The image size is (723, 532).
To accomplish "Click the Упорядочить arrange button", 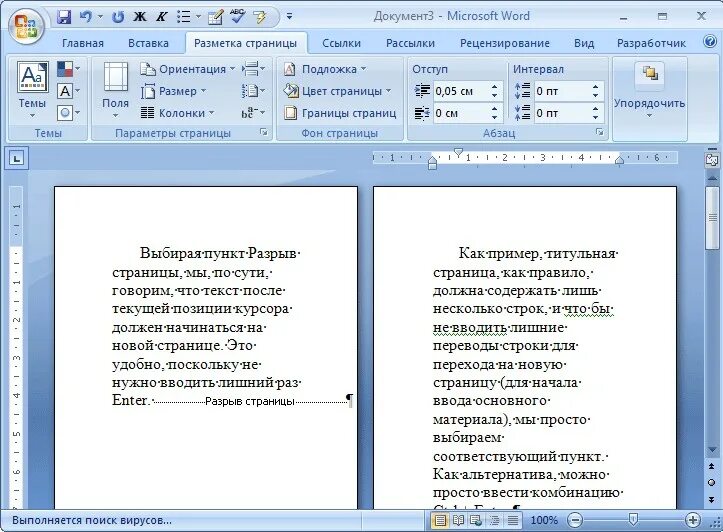I will [649, 90].
